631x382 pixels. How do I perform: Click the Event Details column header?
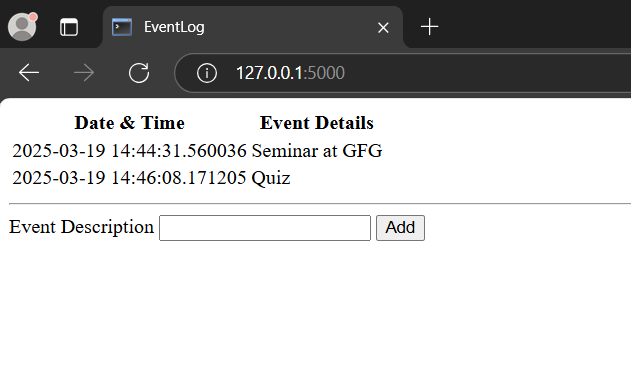317,123
